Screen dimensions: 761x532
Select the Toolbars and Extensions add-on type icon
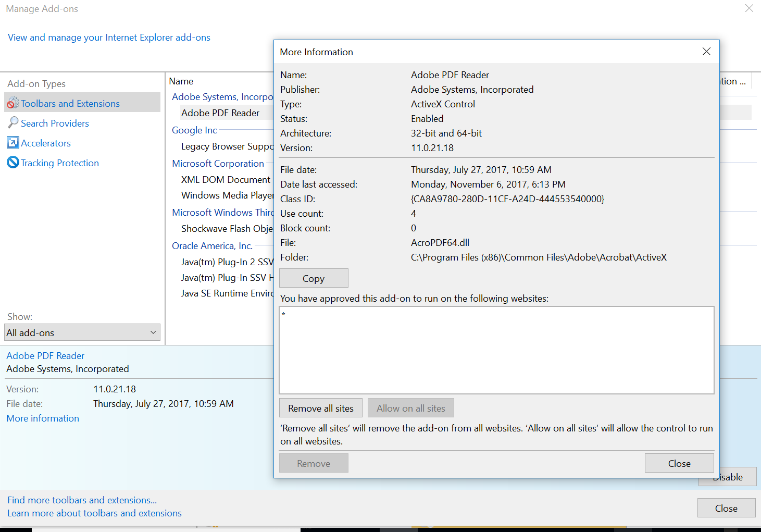(13, 103)
